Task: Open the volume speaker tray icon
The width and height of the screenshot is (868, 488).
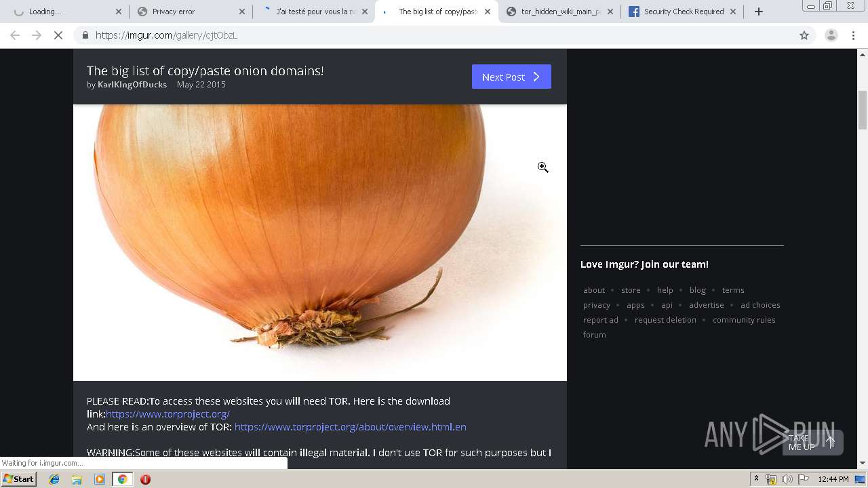Action: [787, 479]
